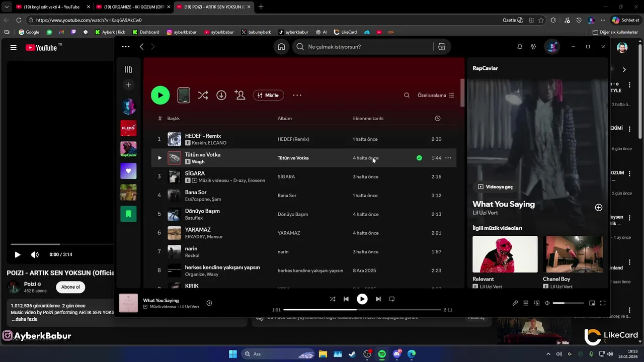Viewport: 644px width, 362px height.
Task: Open RapCaviar playlist in sidebar
Action: click(x=128, y=149)
